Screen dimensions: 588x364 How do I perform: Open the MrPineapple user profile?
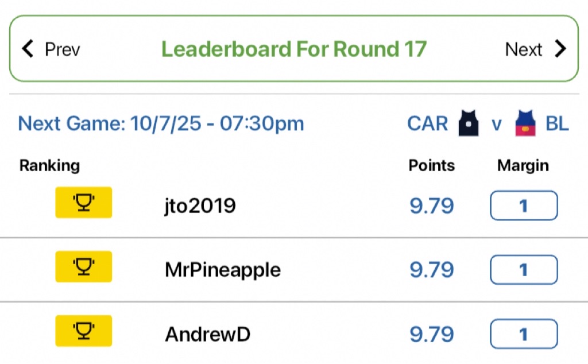pyautogui.click(x=223, y=269)
